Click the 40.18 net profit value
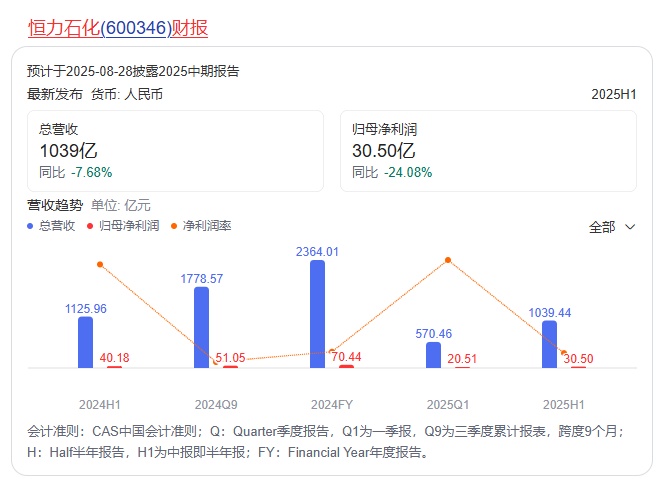The width and height of the screenshot is (666, 481). tap(114, 358)
